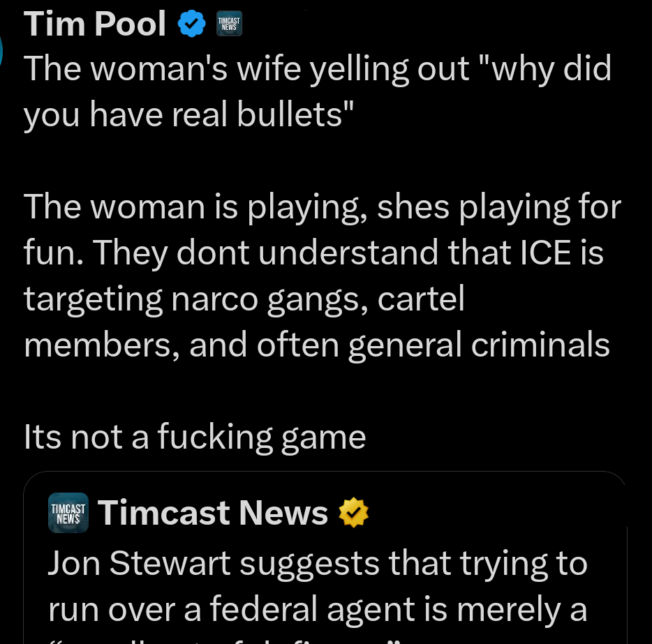This screenshot has width=652, height=644.
Task: Open Tim Pool's profile via his name
Action: 94,23
